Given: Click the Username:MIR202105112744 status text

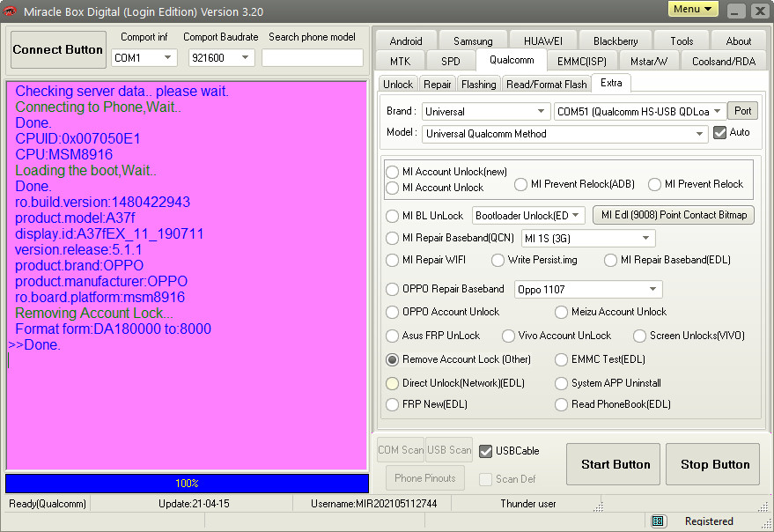Looking at the screenshot, I should (x=373, y=504).
